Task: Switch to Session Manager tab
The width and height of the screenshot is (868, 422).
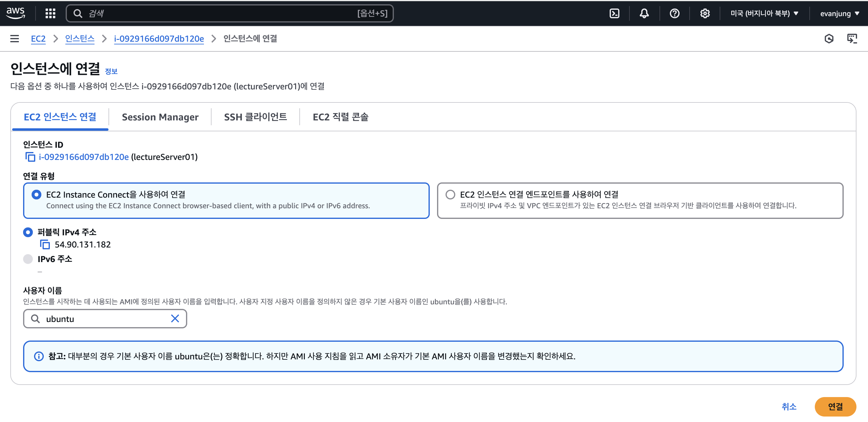Action: 160,117
